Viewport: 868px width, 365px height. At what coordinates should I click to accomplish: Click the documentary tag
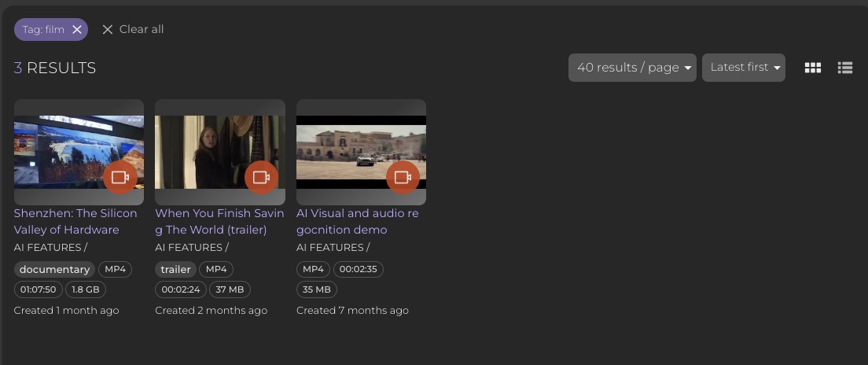tap(54, 269)
